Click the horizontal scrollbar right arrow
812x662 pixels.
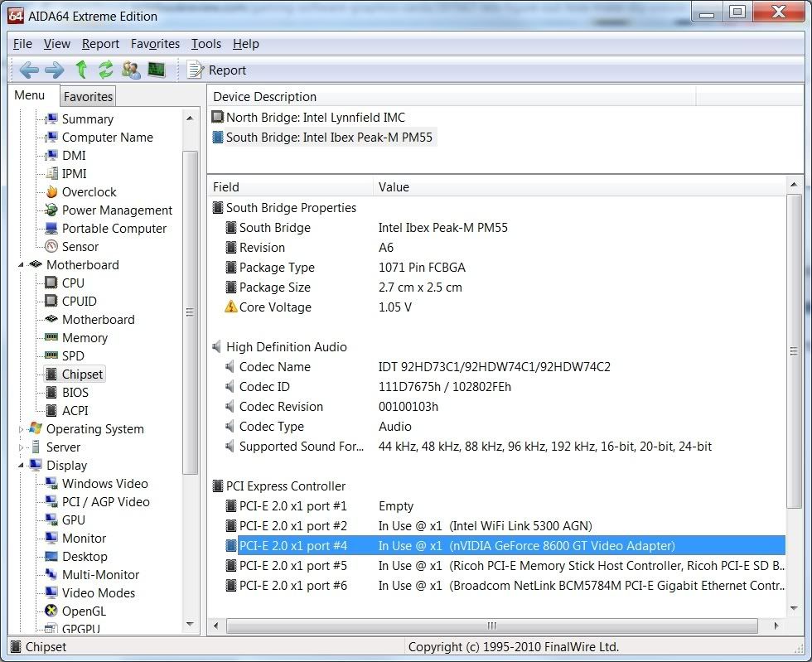pyautogui.click(x=776, y=626)
